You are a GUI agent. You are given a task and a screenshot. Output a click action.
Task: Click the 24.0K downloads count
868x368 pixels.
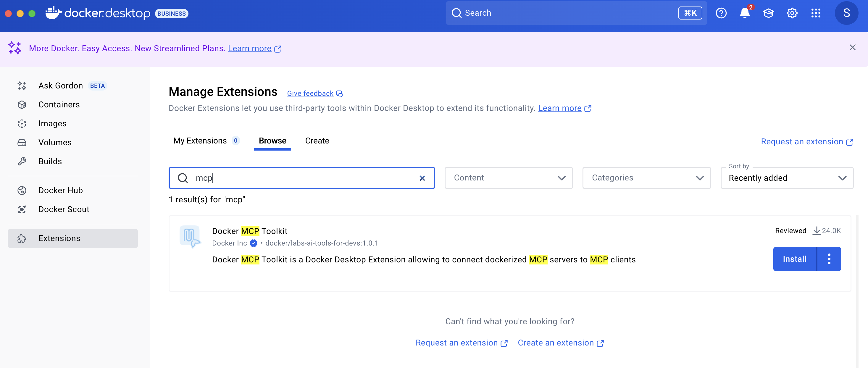[x=827, y=231]
